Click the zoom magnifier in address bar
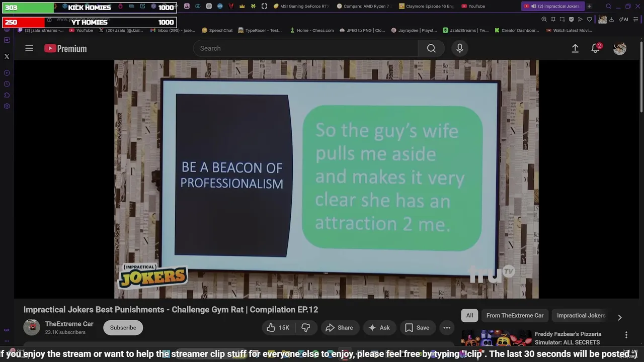 (x=544, y=19)
